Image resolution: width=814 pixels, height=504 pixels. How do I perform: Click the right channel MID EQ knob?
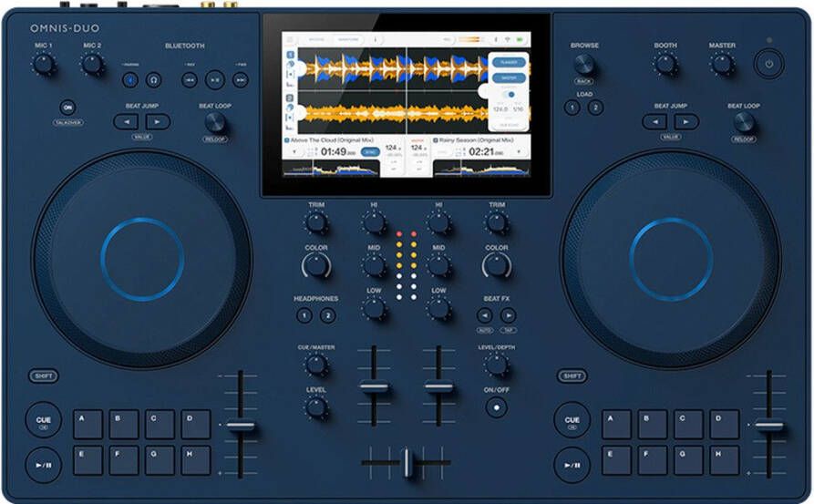tap(438, 266)
